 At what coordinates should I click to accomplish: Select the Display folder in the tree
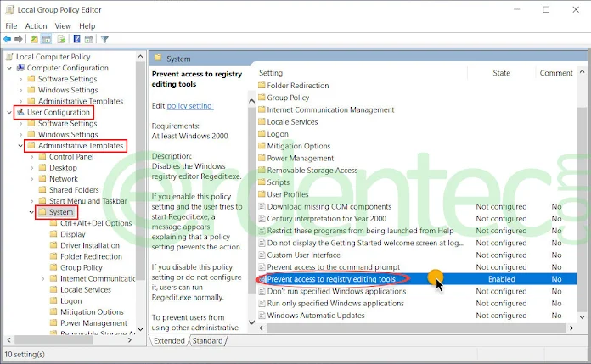click(x=73, y=234)
